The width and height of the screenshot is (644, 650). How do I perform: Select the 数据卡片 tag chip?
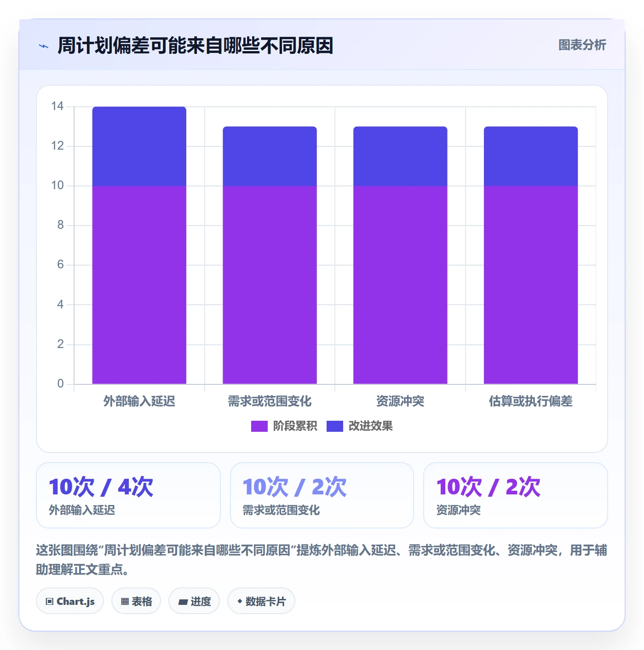(x=261, y=601)
